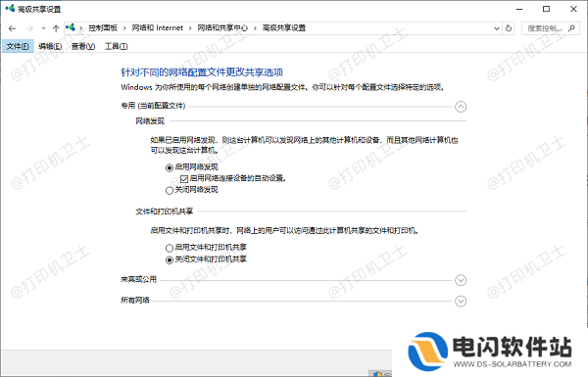This screenshot has height=377, width=588.
Task: Click the forward navigation arrow
Action: [29, 28]
